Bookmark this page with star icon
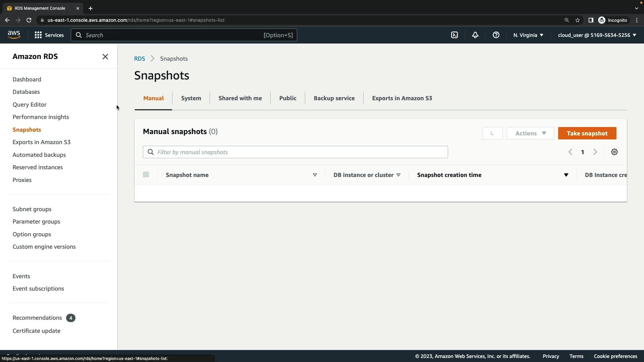Screen dimensions: 644x362 pos(578,20)
